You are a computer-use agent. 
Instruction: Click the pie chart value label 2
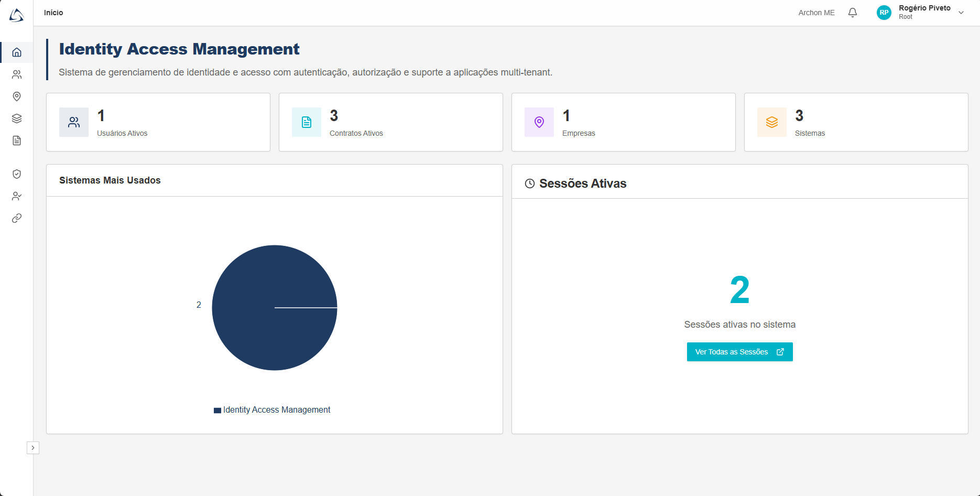pyautogui.click(x=199, y=305)
